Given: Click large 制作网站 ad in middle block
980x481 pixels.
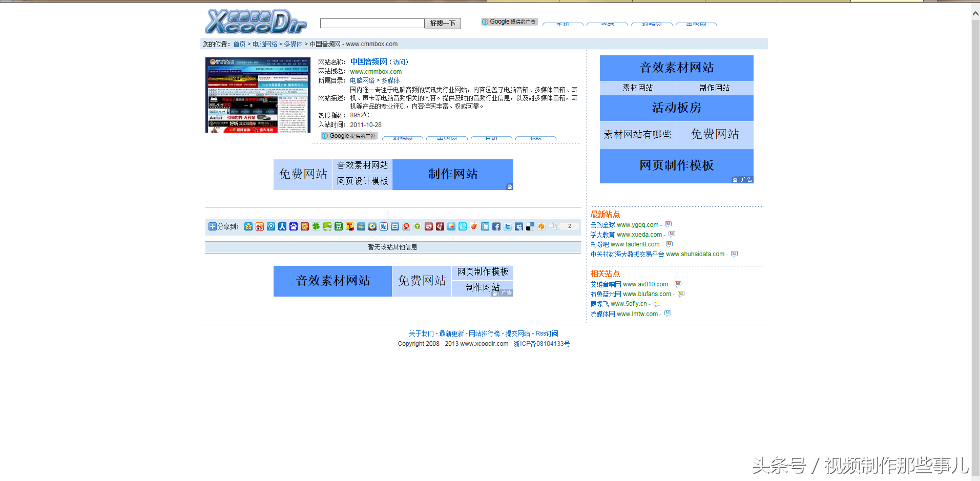Looking at the screenshot, I should [x=453, y=174].
